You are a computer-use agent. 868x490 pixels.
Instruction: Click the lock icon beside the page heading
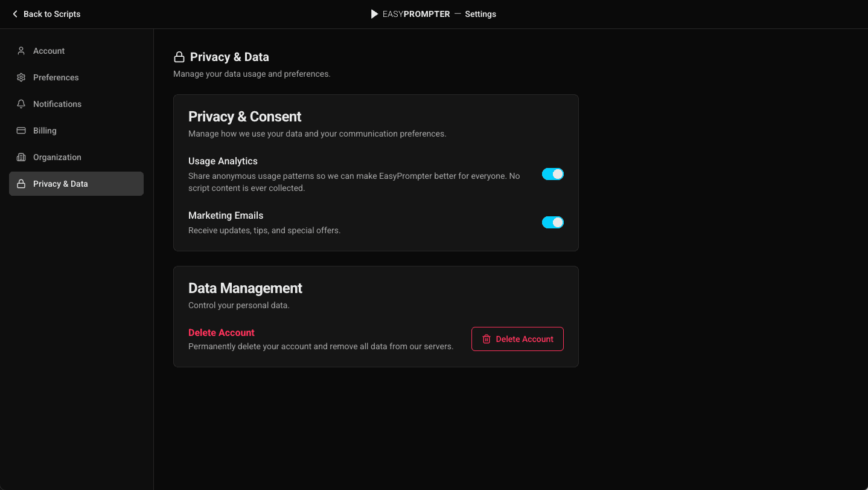point(179,57)
